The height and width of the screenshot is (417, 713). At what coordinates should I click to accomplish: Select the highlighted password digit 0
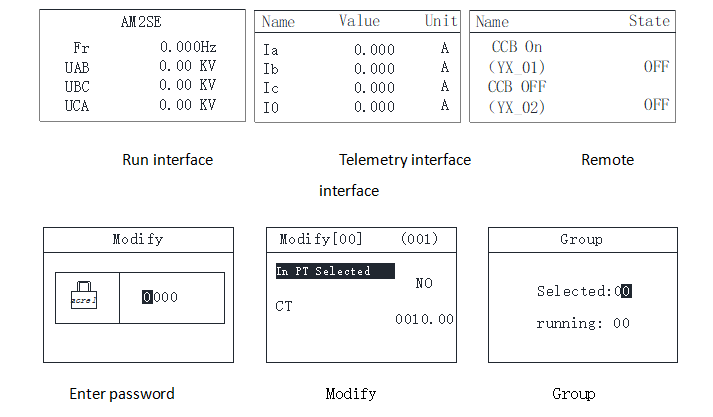146,297
